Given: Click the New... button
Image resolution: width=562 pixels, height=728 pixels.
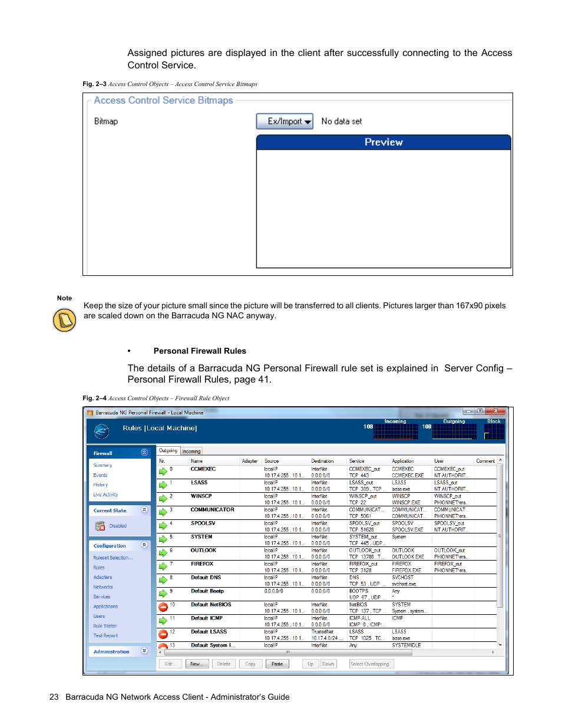Looking at the screenshot, I should [x=196, y=664].
